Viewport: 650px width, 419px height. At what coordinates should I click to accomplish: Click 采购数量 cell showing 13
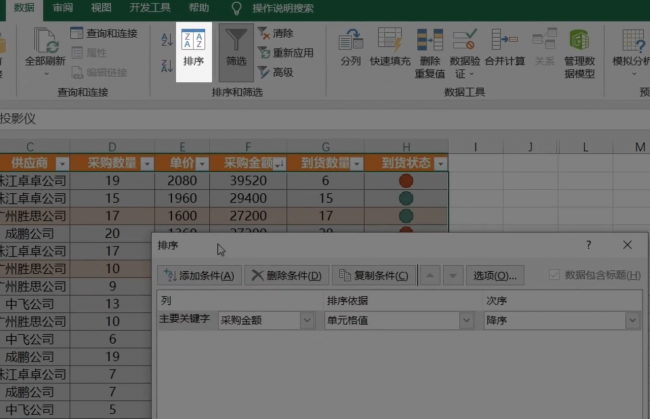click(112, 304)
